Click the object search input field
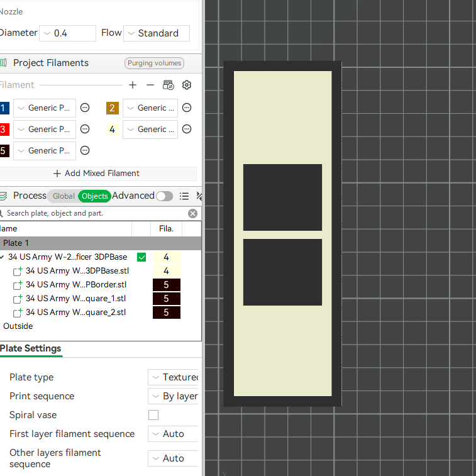Screen dimensions: 476x476 click(x=96, y=213)
